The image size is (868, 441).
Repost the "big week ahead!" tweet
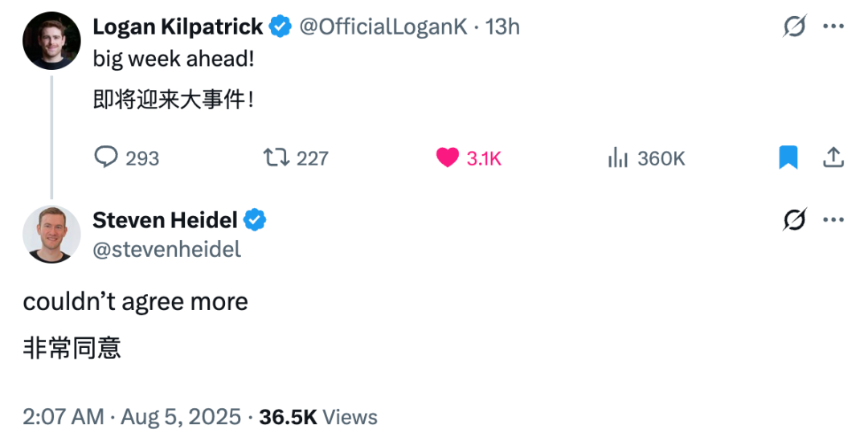(296, 158)
